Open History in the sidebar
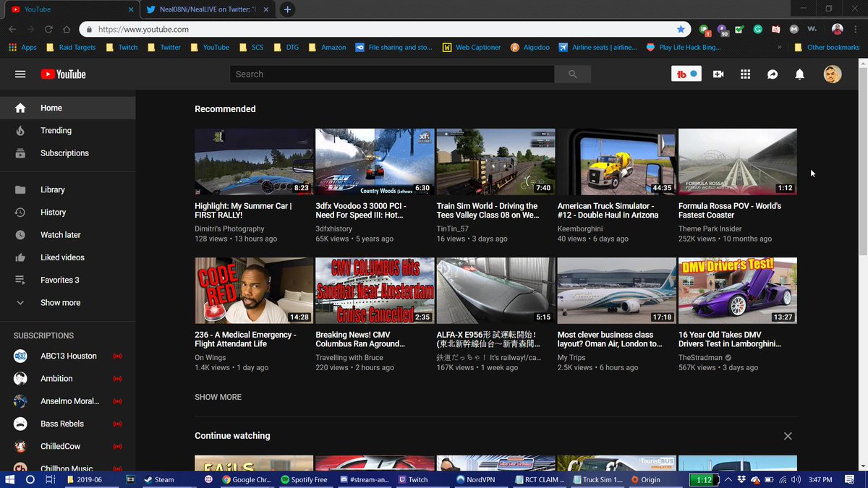Image resolution: width=868 pixels, height=488 pixels. pos(67,212)
